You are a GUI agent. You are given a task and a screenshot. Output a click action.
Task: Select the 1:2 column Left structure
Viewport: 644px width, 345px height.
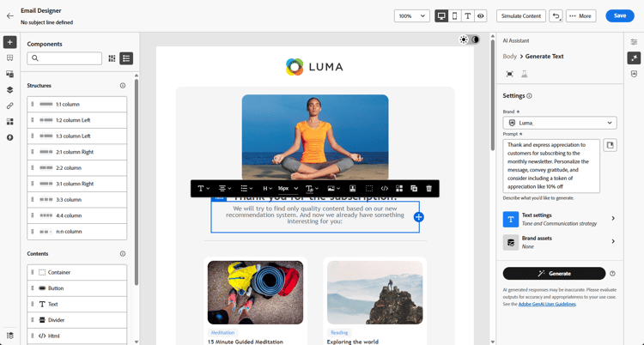pyautogui.click(x=77, y=120)
